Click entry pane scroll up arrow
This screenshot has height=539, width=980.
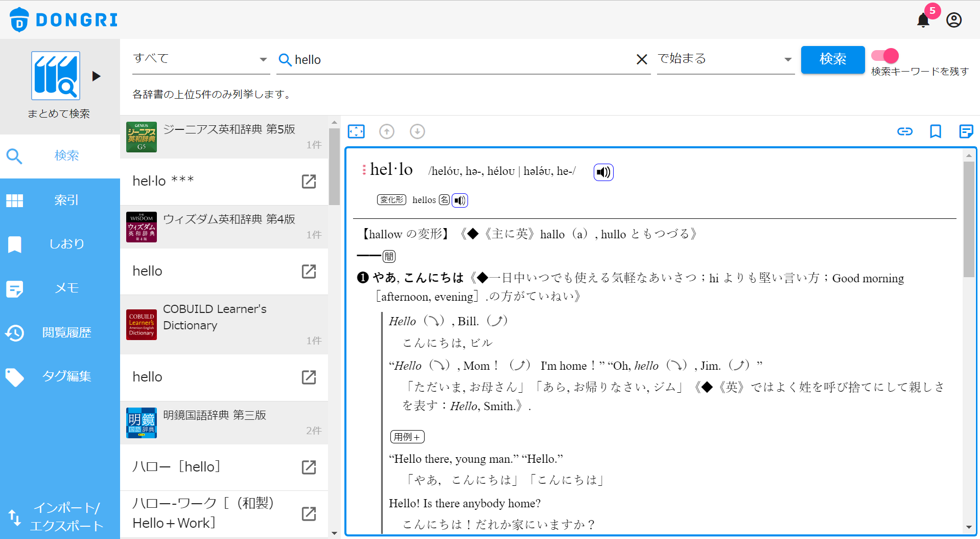pyautogui.click(x=969, y=155)
